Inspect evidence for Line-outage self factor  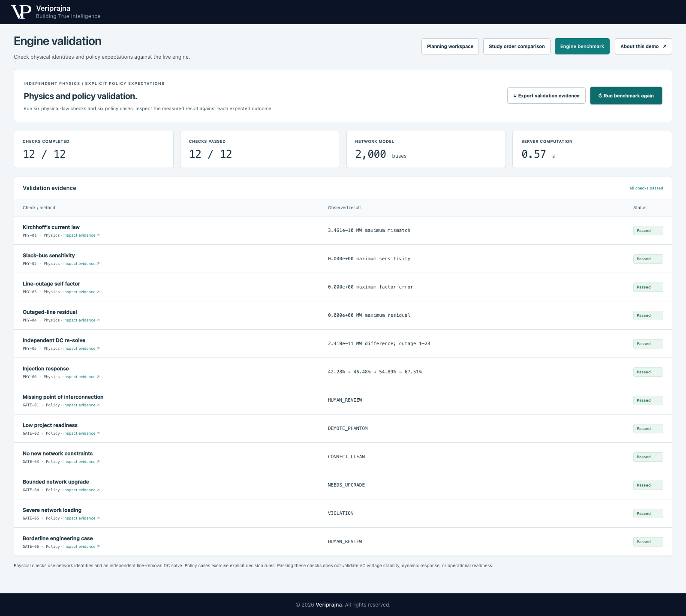tap(81, 292)
